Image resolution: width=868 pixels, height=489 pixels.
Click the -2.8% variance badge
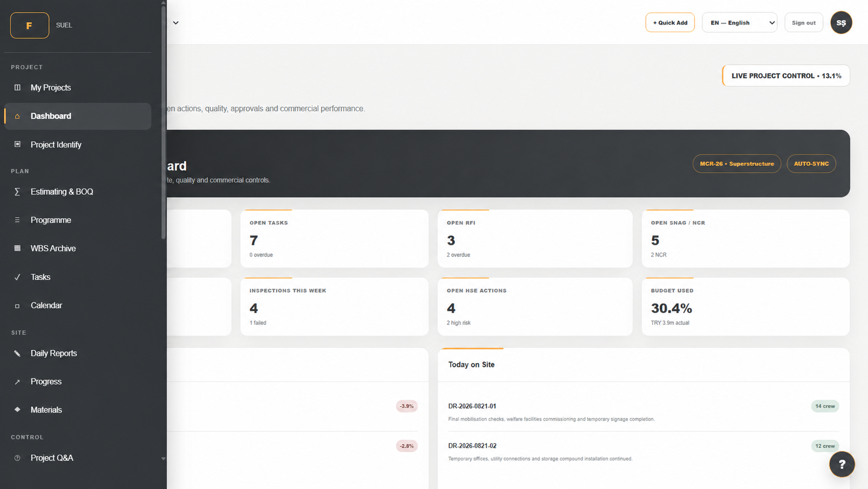[406, 446]
